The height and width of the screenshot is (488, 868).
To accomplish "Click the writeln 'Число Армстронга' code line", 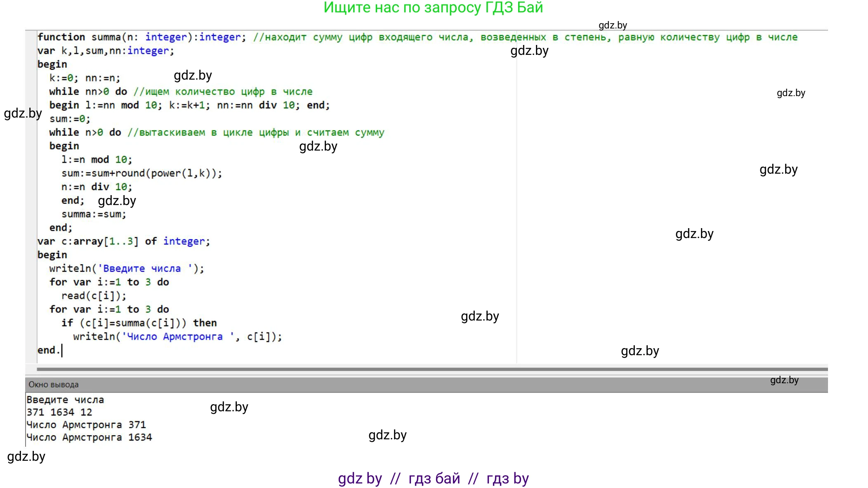I will 177,337.
